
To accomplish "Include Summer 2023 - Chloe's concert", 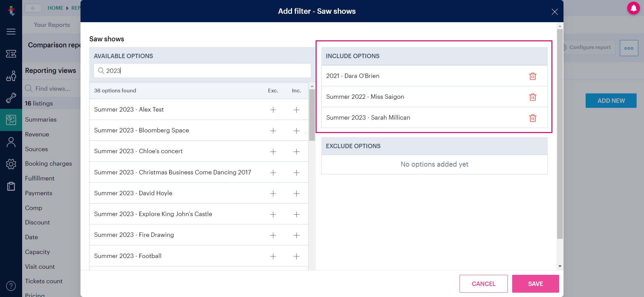I will tap(297, 152).
